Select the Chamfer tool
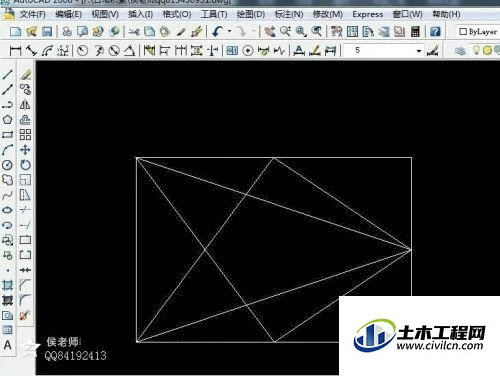This screenshot has width=500, height=376. click(x=25, y=285)
